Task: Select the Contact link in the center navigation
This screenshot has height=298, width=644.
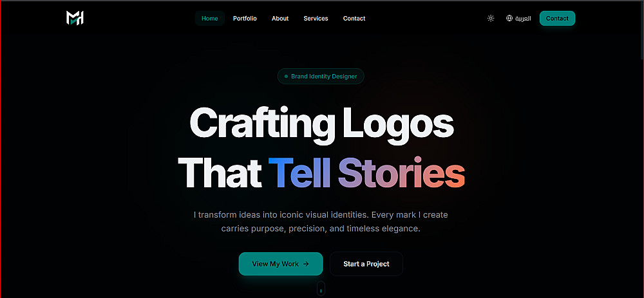Action: point(354,19)
